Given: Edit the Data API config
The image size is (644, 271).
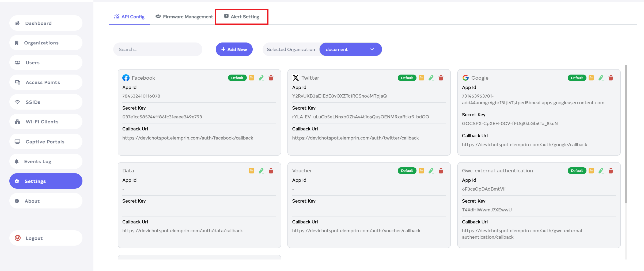Looking at the screenshot, I should [x=261, y=171].
